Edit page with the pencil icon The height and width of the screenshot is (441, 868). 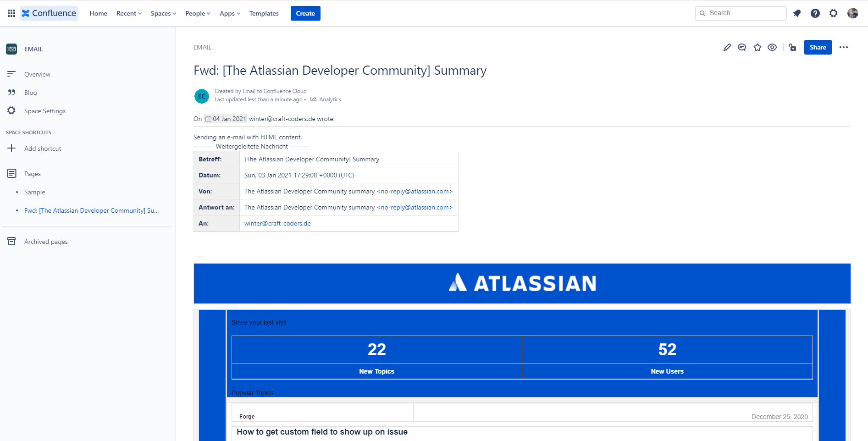727,47
